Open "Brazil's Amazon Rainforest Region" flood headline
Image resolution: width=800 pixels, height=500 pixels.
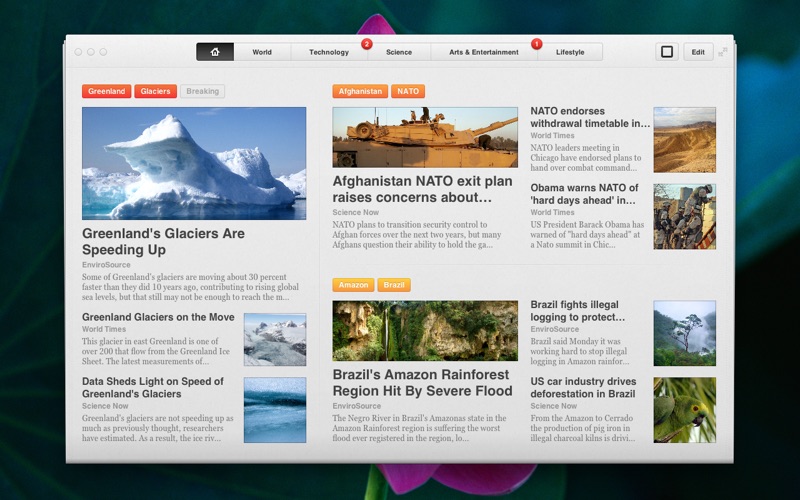[421, 382]
